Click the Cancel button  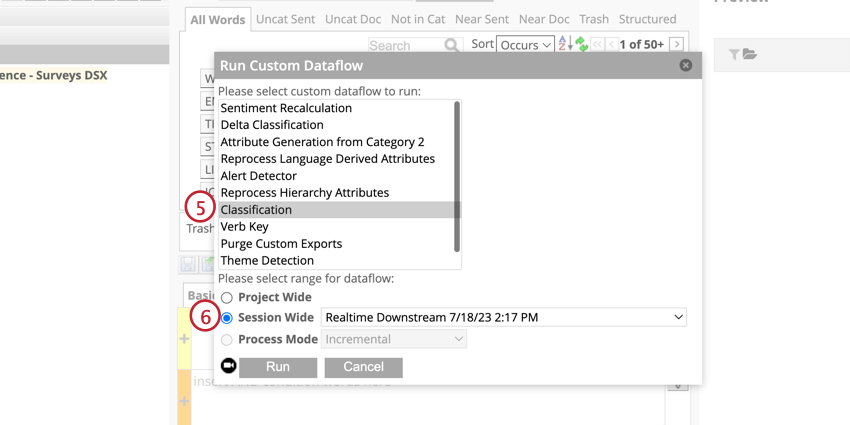(363, 367)
